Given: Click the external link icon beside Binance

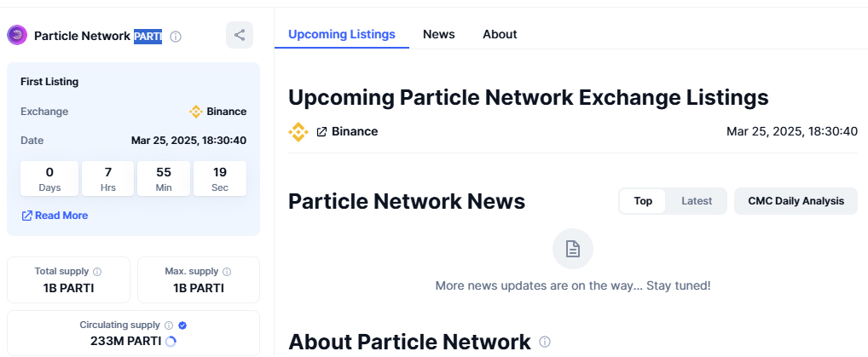Looking at the screenshot, I should point(321,132).
